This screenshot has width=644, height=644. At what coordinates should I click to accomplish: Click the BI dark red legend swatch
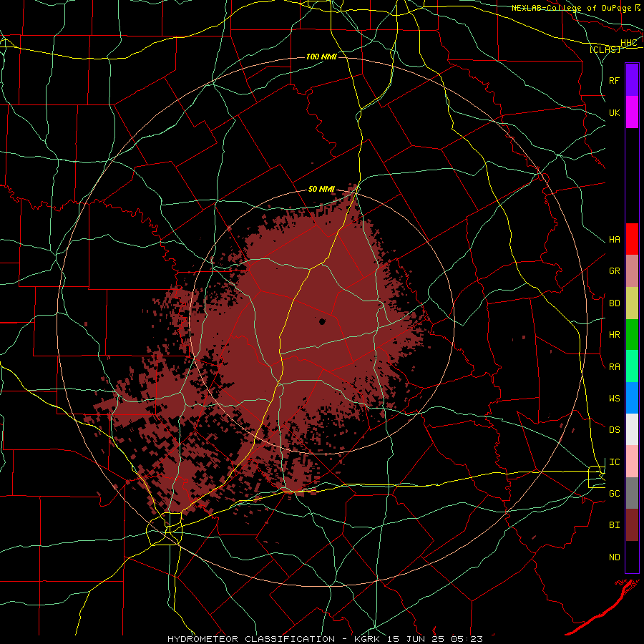pyautogui.click(x=632, y=525)
